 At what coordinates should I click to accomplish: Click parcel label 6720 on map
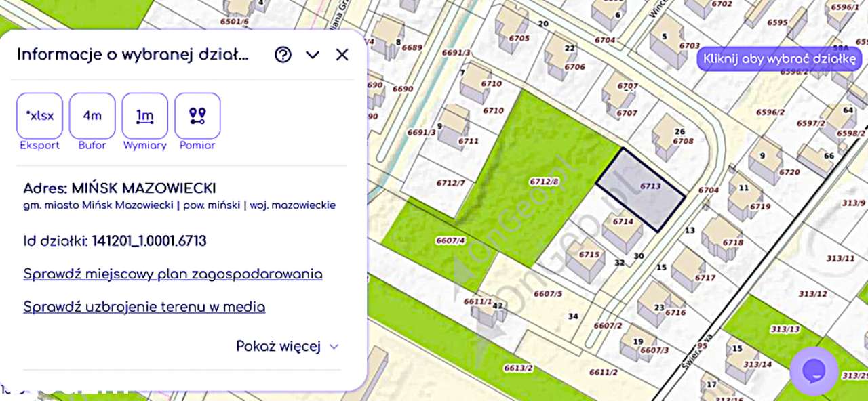click(x=789, y=172)
